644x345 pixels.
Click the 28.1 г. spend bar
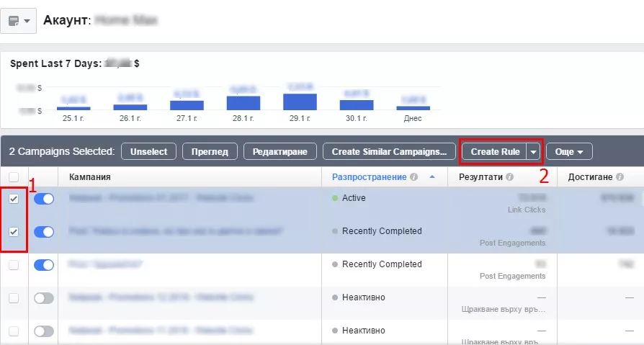pos(243,103)
